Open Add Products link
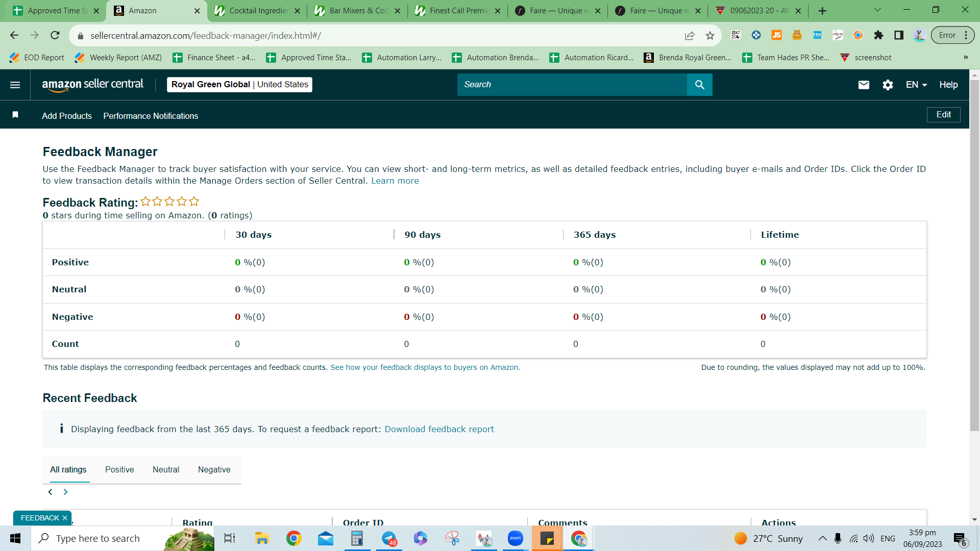The image size is (980, 551). 67,116
